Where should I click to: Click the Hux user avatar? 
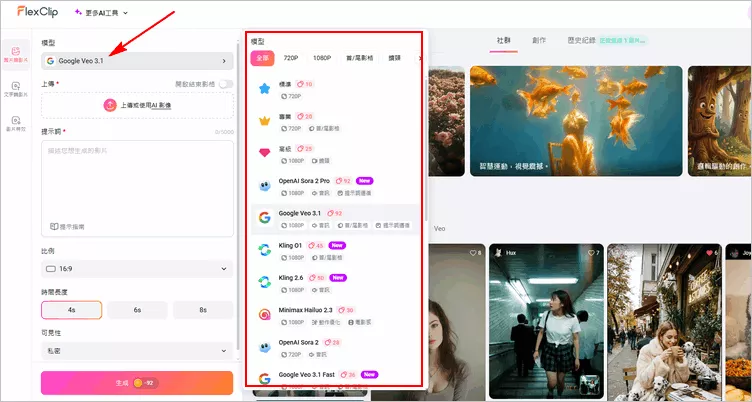(498, 253)
